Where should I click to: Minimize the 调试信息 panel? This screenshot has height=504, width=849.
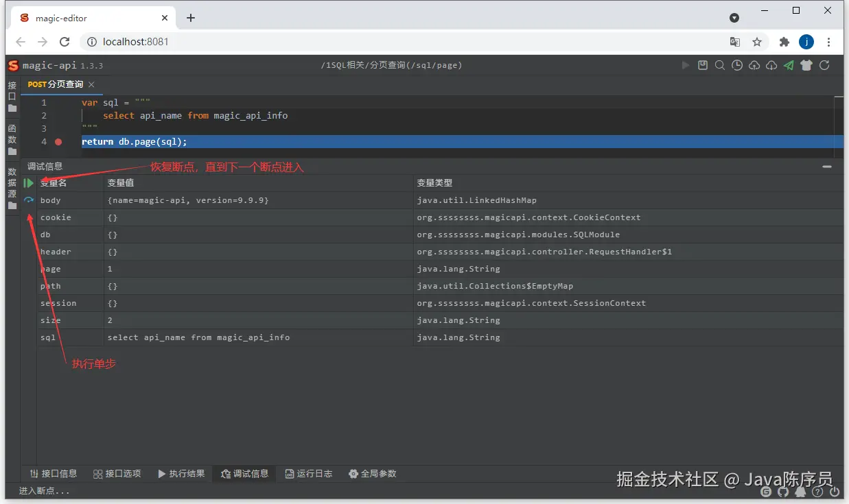[827, 167]
